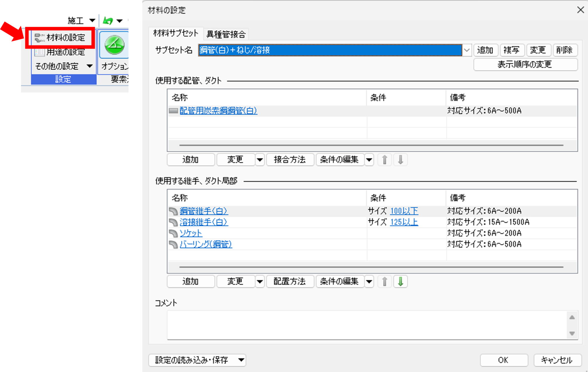Screen dimensions: 588x372
Task: Click 備考 header in pipes table
Action: point(512,98)
